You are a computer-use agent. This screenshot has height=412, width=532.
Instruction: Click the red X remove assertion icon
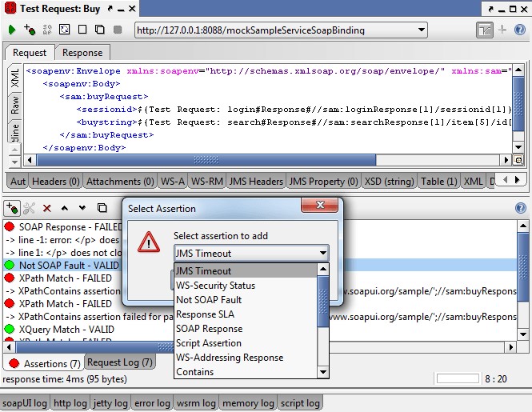47,208
